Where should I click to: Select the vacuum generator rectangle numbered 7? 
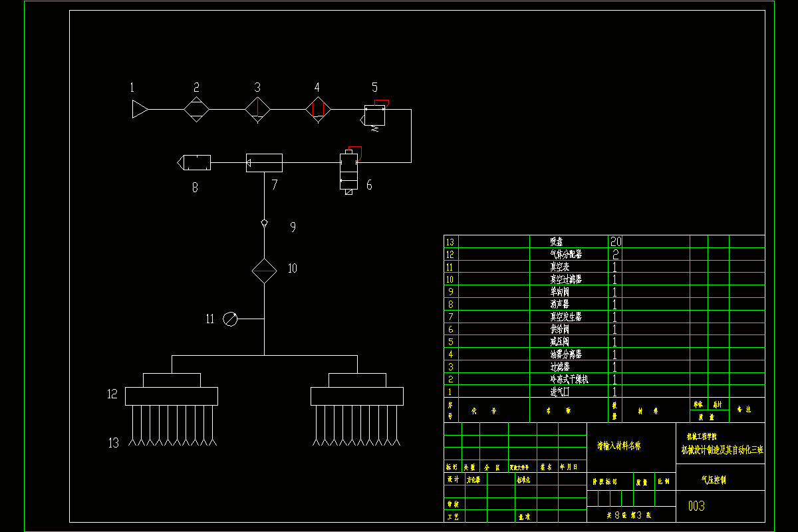point(264,163)
